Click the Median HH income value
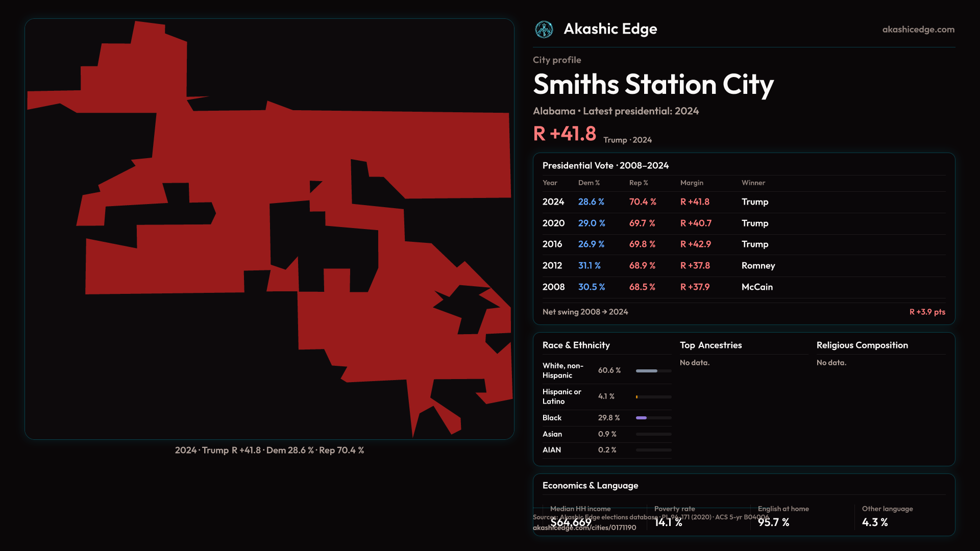 (571, 522)
